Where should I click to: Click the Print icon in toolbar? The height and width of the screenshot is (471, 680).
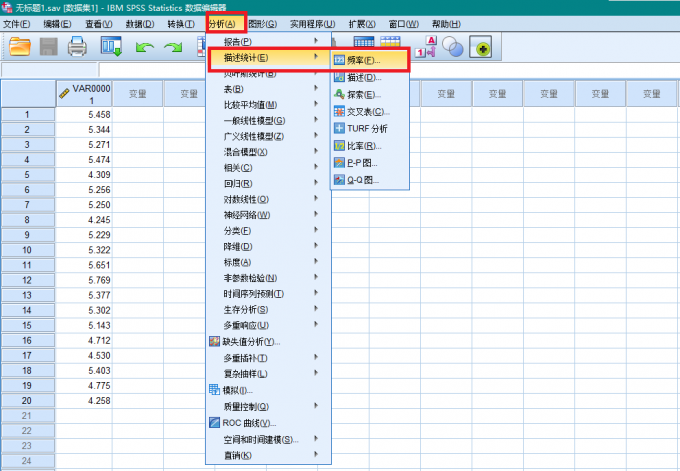[x=78, y=46]
